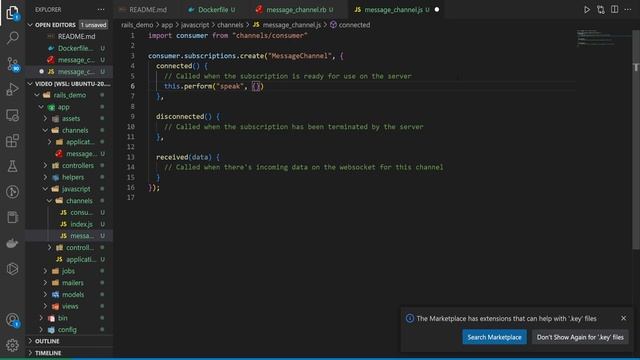
Task: Click rails_demo in the breadcrumb
Action: coord(137,25)
